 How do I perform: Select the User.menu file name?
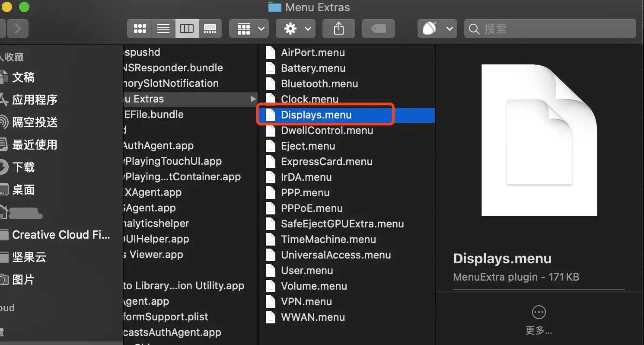coord(307,271)
